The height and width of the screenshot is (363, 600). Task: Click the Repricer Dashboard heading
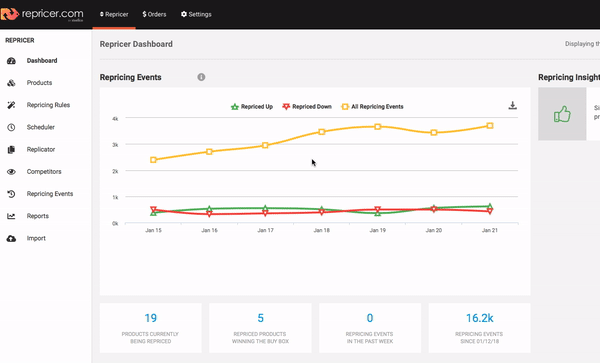coord(136,44)
